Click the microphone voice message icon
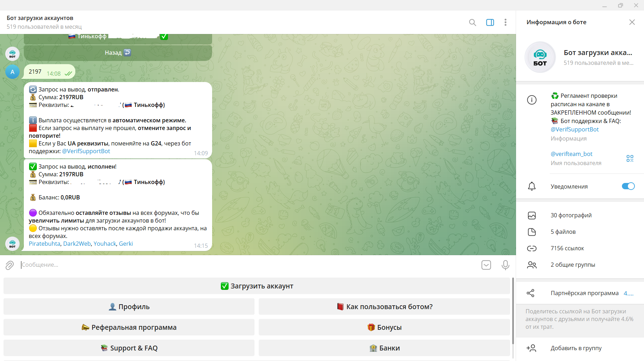The image size is (644, 361). coord(505,265)
